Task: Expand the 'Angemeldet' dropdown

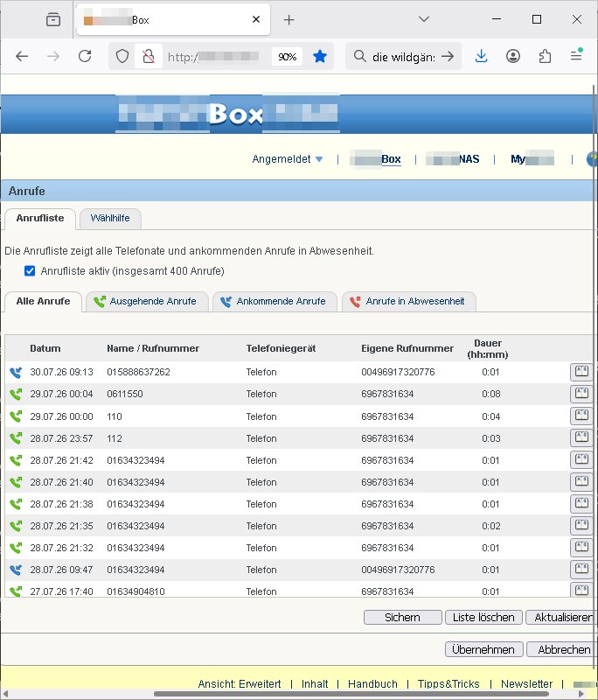Action: pos(287,159)
